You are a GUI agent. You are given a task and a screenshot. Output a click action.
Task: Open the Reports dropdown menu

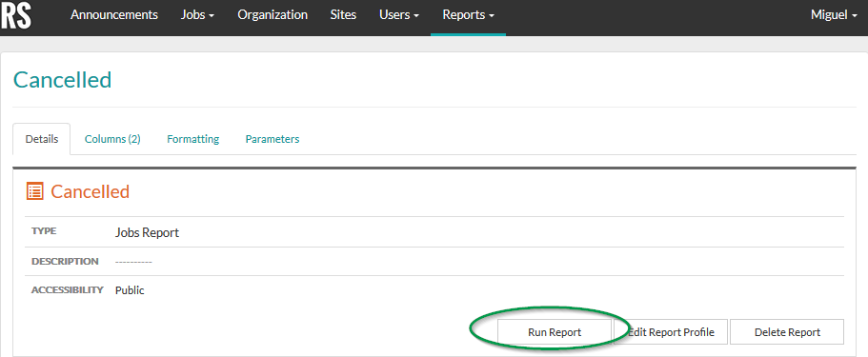[x=469, y=15]
